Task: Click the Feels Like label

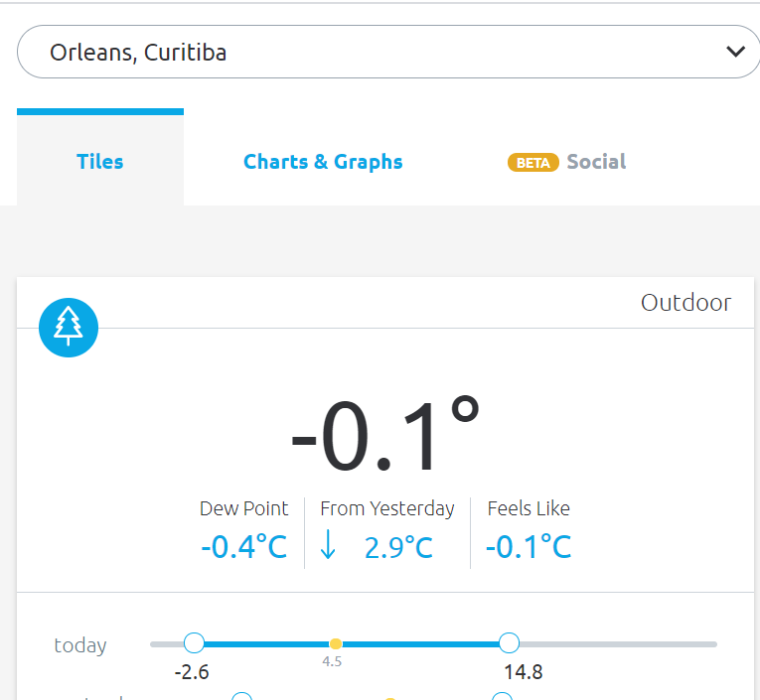Action: (529, 508)
